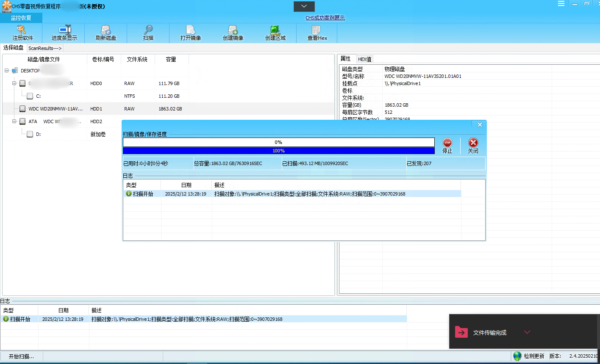Click the 0% white progress bar
The height and width of the screenshot is (364, 600).
pyautogui.click(x=278, y=142)
